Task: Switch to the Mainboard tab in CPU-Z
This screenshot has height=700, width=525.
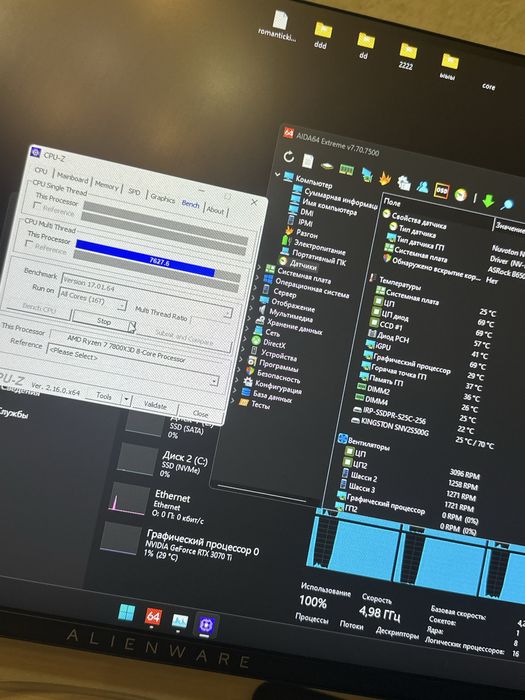Action: [x=72, y=178]
